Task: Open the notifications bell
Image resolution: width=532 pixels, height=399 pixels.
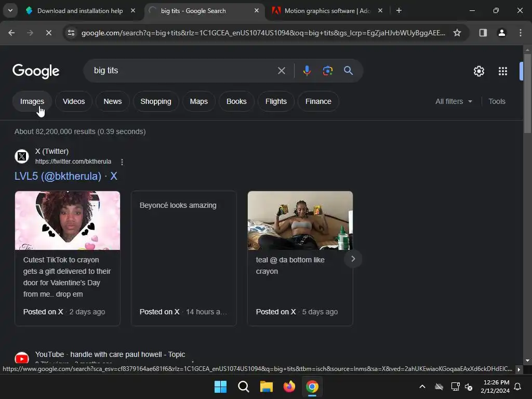Action: tap(517, 387)
